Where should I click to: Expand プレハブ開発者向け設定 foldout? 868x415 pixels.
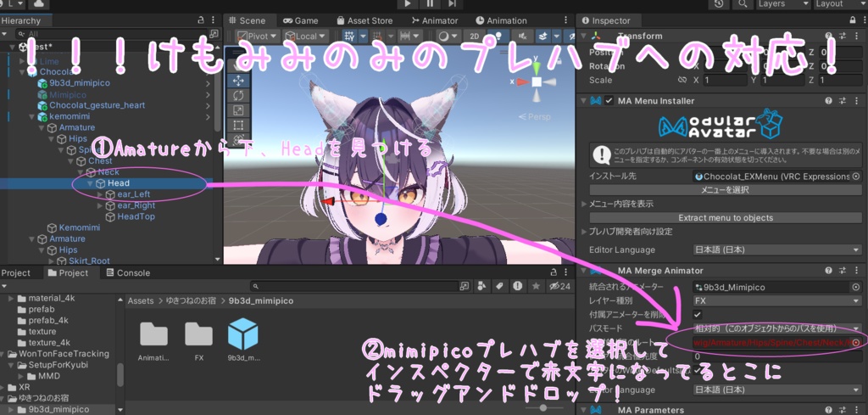point(585,231)
